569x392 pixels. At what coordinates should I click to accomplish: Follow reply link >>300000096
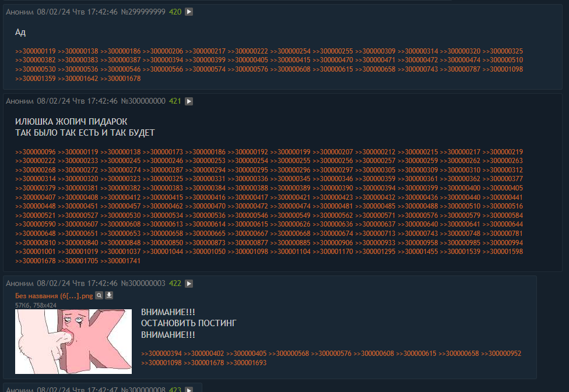click(x=35, y=152)
